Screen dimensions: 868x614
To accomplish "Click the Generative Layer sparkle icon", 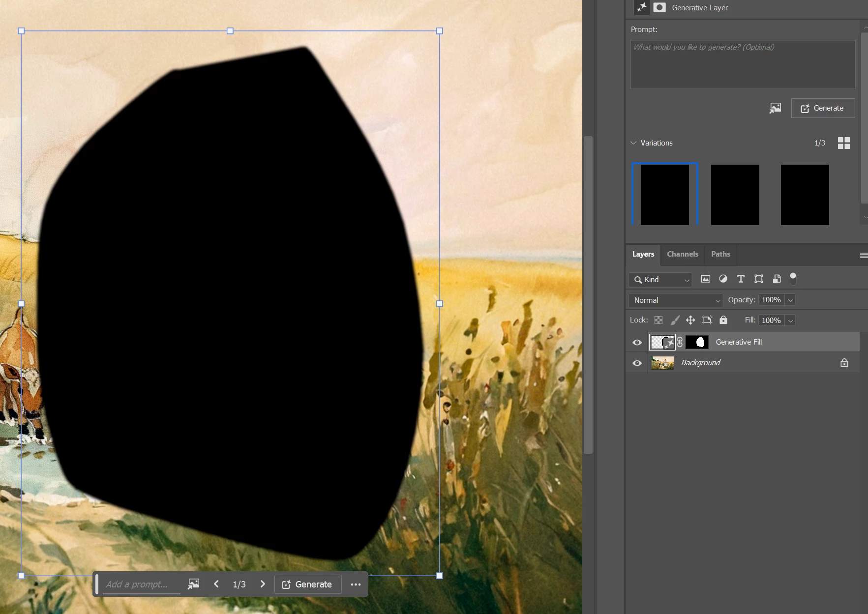I will (641, 7).
